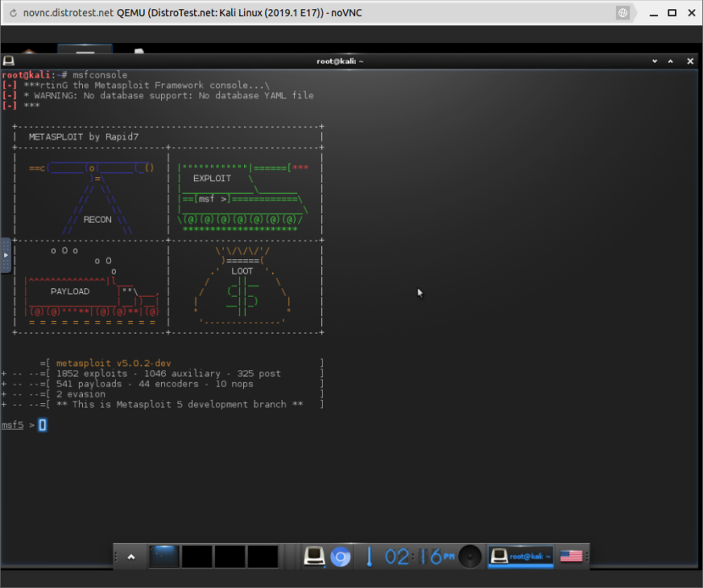Switch to the third virtual desktop

(230, 557)
